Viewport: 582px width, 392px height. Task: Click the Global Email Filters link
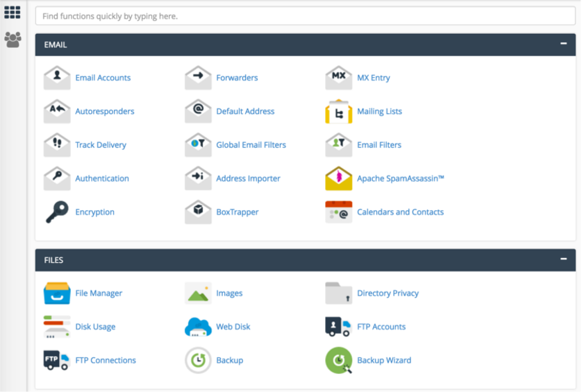tap(251, 145)
